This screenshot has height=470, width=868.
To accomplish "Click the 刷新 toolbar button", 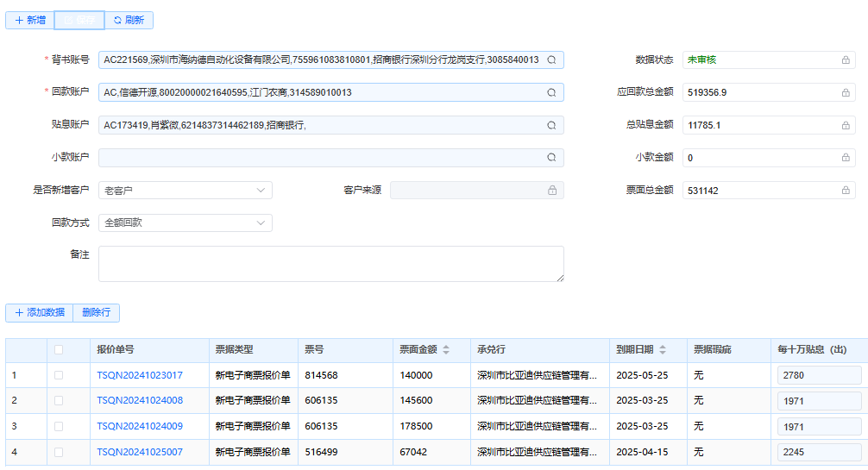I will pos(129,20).
